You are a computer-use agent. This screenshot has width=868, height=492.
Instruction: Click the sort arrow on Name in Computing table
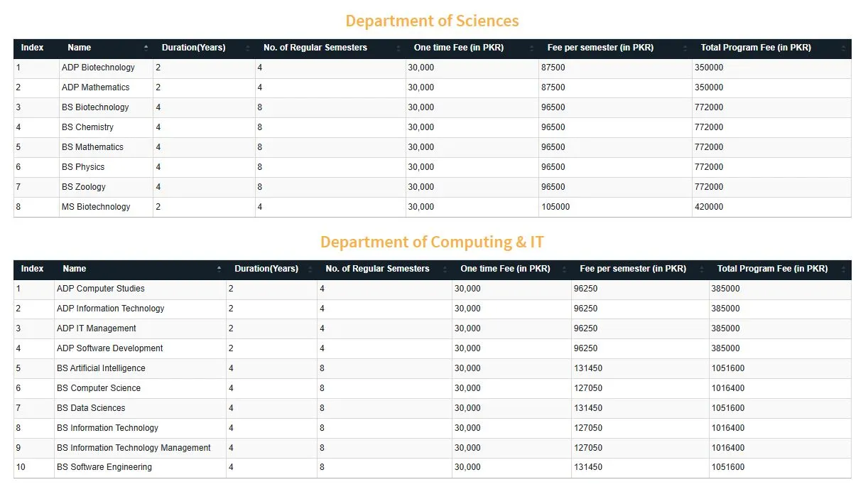(x=219, y=269)
